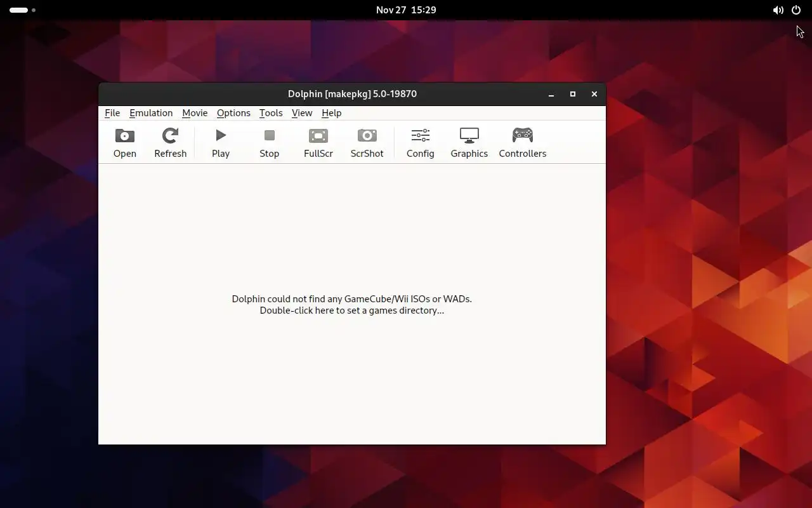Start emulation with the Play button
Screen dimensions: 812x508
tap(221, 142)
